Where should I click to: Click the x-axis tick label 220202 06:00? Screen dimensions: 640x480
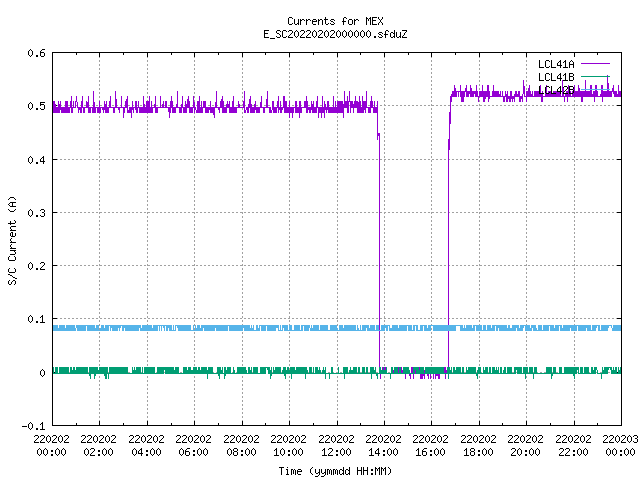click(x=193, y=445)
